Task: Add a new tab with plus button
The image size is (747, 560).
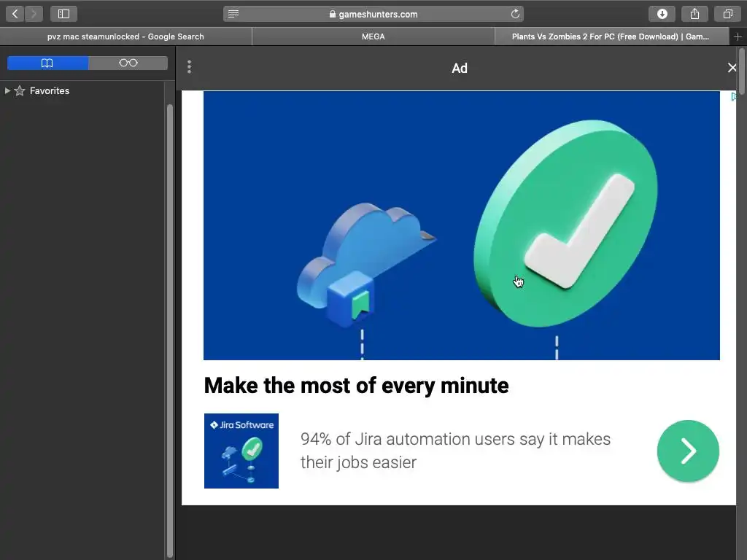Action: (x=738, y=36)
